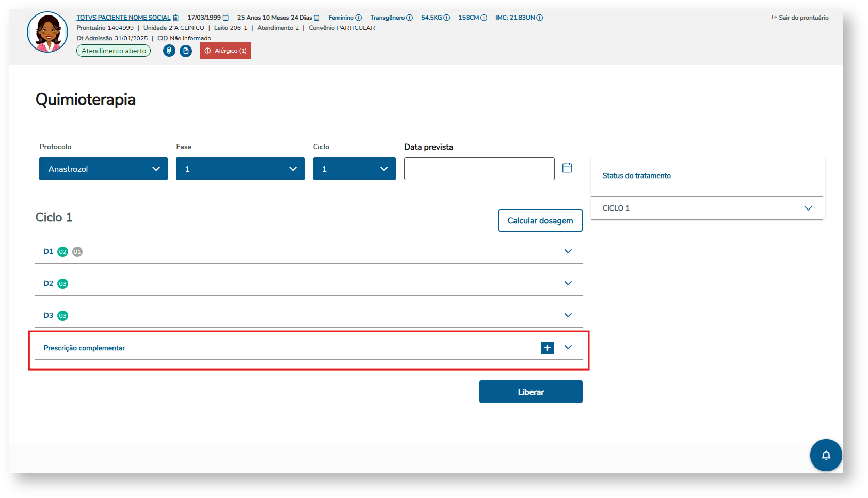Viewport: 868px width, 498px height.
Task: Click the Prescrição complementar label
Action: click(x=84, y=348)
